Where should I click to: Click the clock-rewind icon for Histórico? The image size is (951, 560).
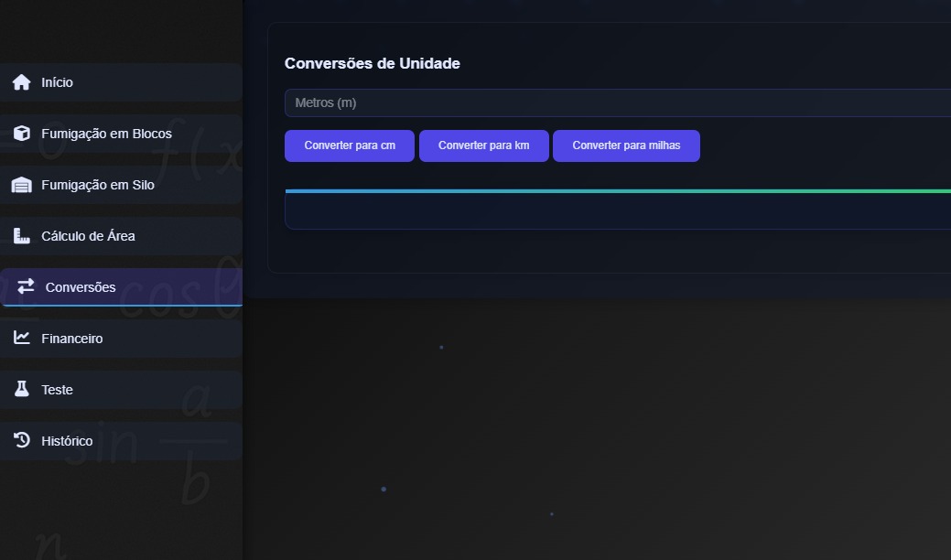point(22,441)
